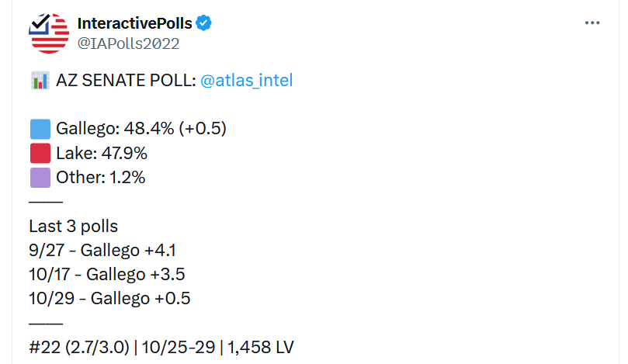628x364 pixels.
Task: Click the @IAPolls2022 handle
Action: click(128, 43)
